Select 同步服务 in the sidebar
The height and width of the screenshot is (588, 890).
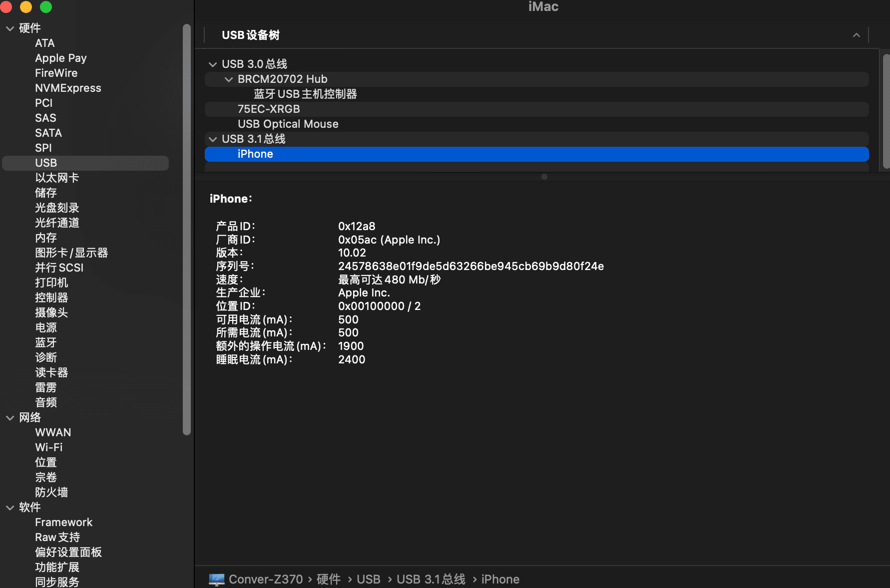tap(57, 582)
